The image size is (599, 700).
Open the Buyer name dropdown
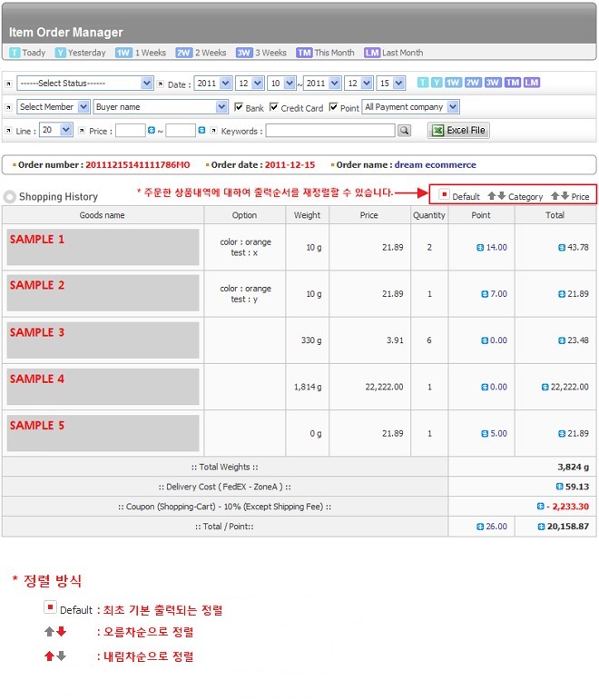coord(161,107)
